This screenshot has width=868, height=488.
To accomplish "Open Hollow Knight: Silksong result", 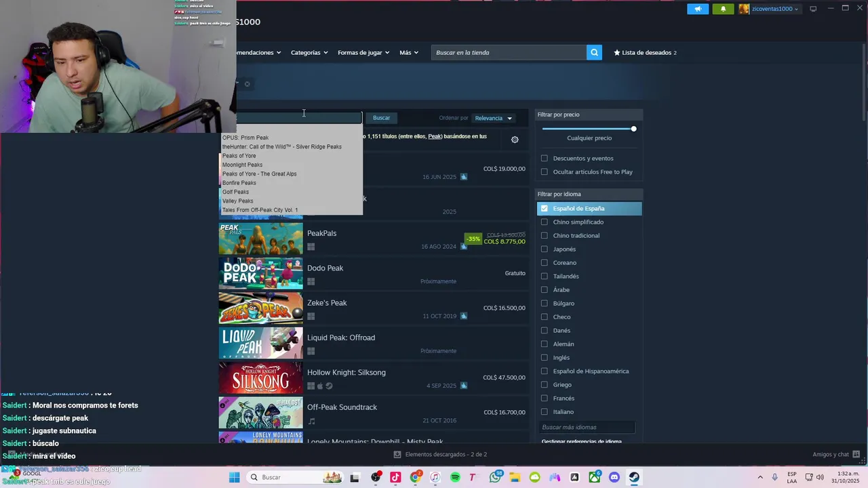I will [x=373, y=378].
